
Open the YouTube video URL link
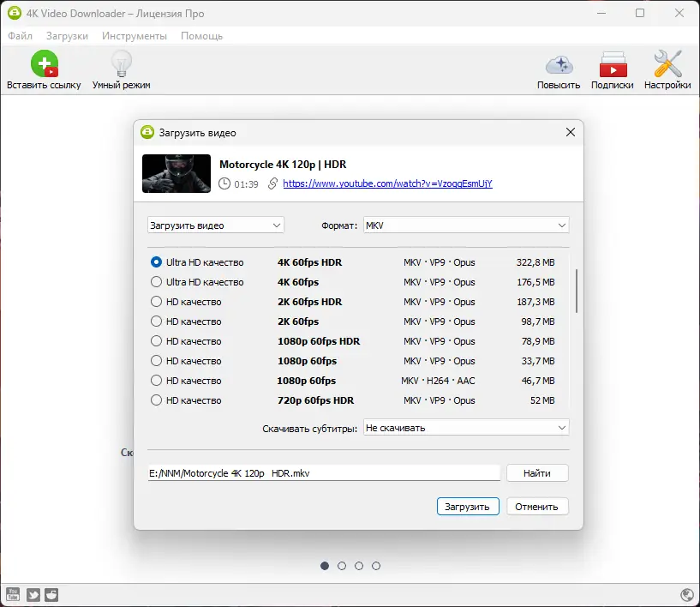pyautogui.click(x=387, y=183)
